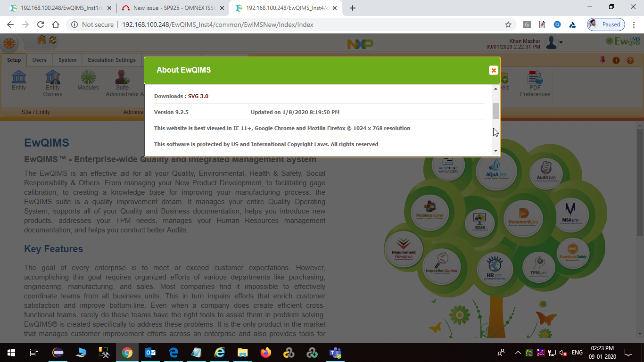Open the Modules ribbon icon

click(88, 80)
